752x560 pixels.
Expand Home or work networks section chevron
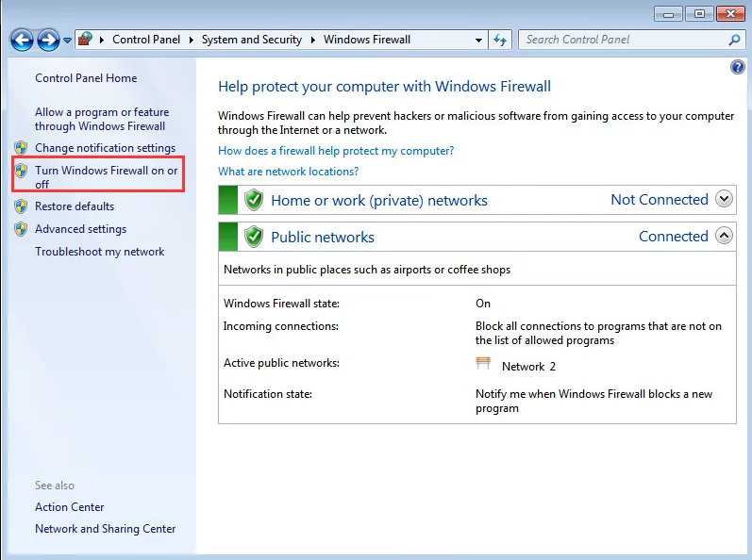coord(725,198)
